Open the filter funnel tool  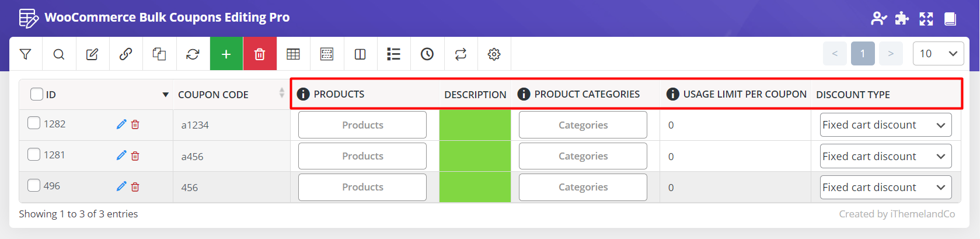[26, 54]
